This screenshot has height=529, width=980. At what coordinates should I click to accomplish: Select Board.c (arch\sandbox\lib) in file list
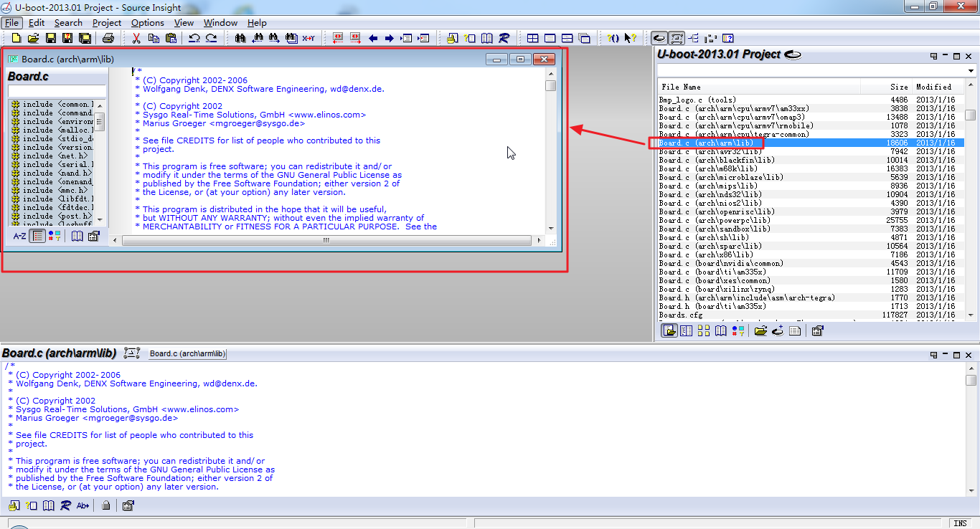point(811,229)
